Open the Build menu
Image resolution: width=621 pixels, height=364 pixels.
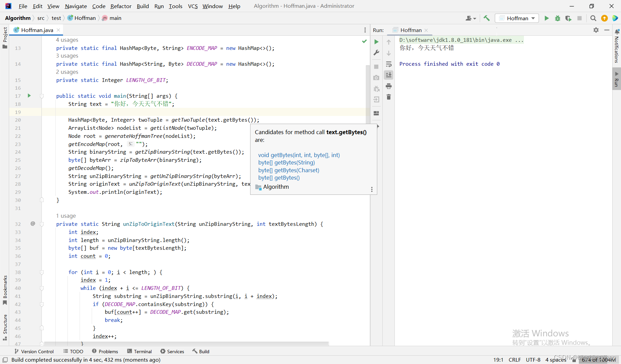coord(143,6)
